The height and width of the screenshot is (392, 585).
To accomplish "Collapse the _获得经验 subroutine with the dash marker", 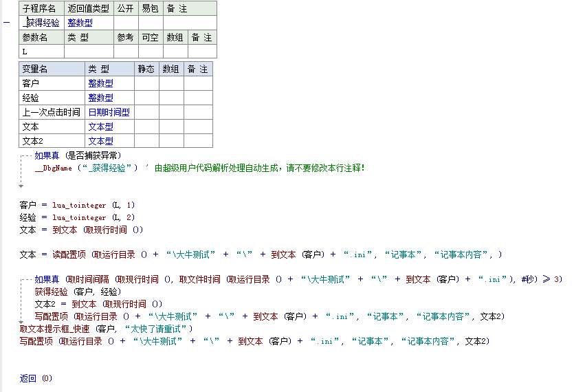I will tap(6, 23).
